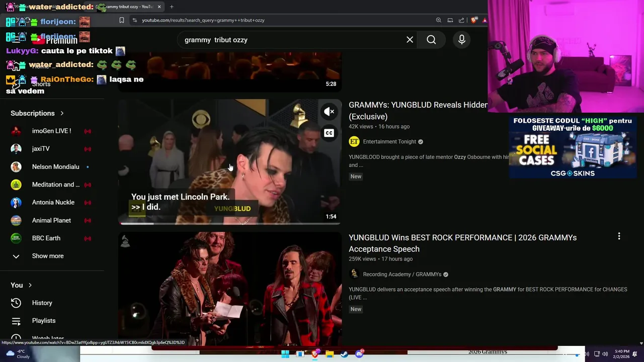Screen dimensions: 644x362
Task: Open more actions for YUNGBLUD Wins video
Action: pyautogui.click(x=619, y=236)
